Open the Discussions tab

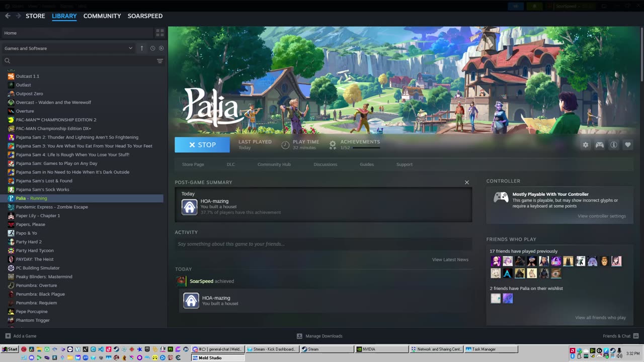tap(326, 164)
